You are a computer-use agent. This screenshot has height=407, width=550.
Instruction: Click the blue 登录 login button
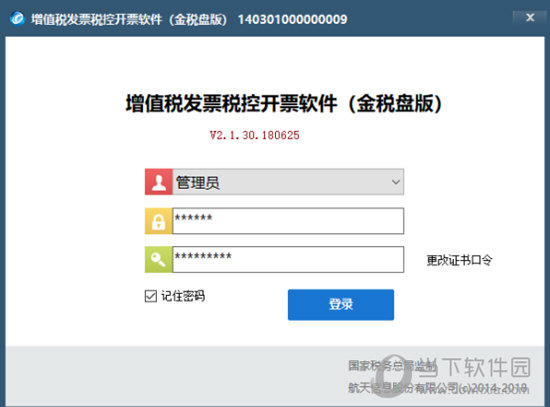pyautogui.click(x=341, y=305)
